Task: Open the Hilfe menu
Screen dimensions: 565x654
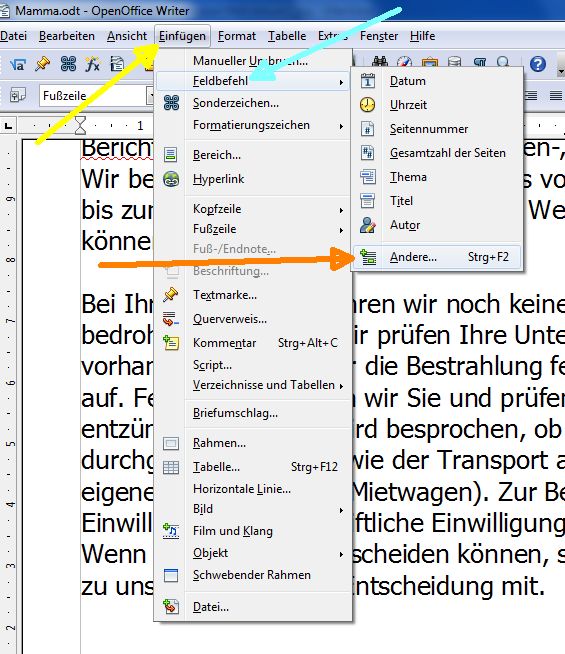Action: (x=422, y=36)
